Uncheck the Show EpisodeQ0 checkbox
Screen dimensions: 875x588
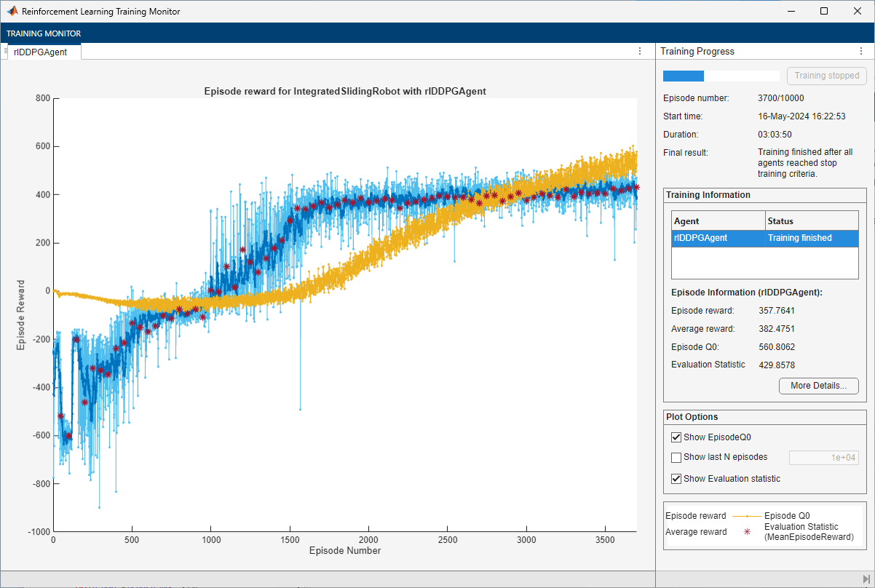[676, 437]
